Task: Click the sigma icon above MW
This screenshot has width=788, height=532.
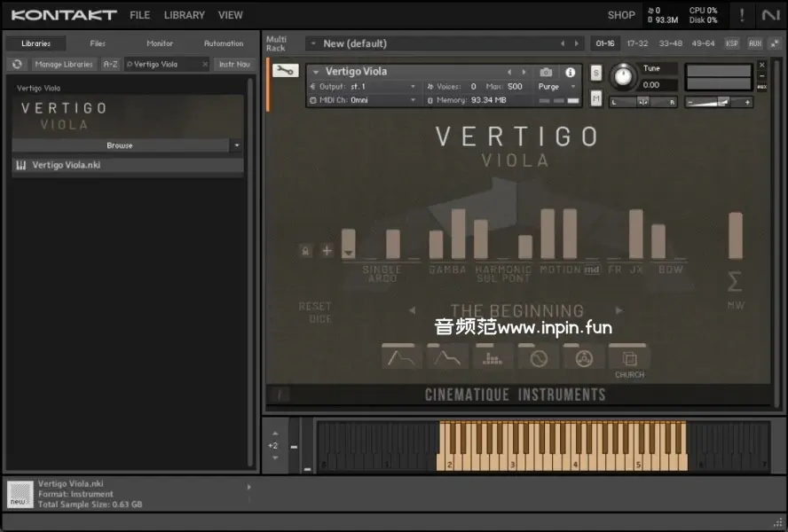Action: 734,282
